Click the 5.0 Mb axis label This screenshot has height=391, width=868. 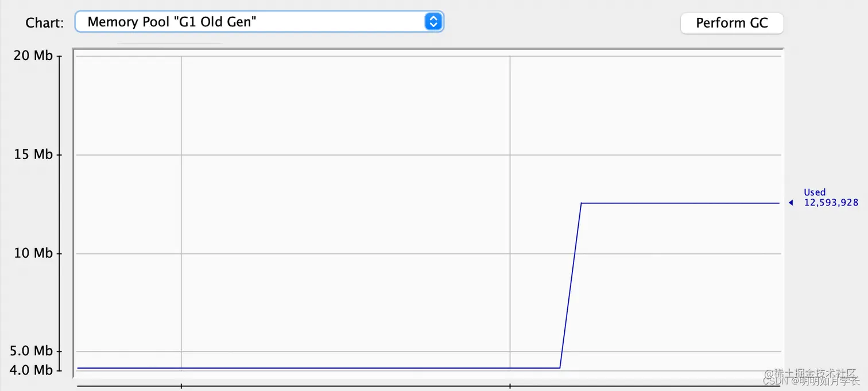pyautogui.click(x=31, y=351)
